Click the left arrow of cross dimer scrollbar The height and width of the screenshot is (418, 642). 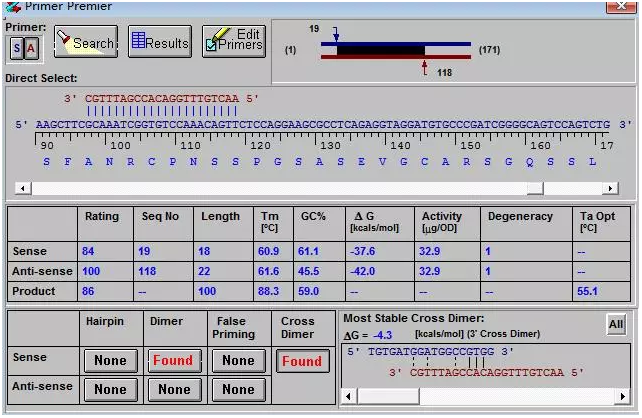[x=349, y=396]
